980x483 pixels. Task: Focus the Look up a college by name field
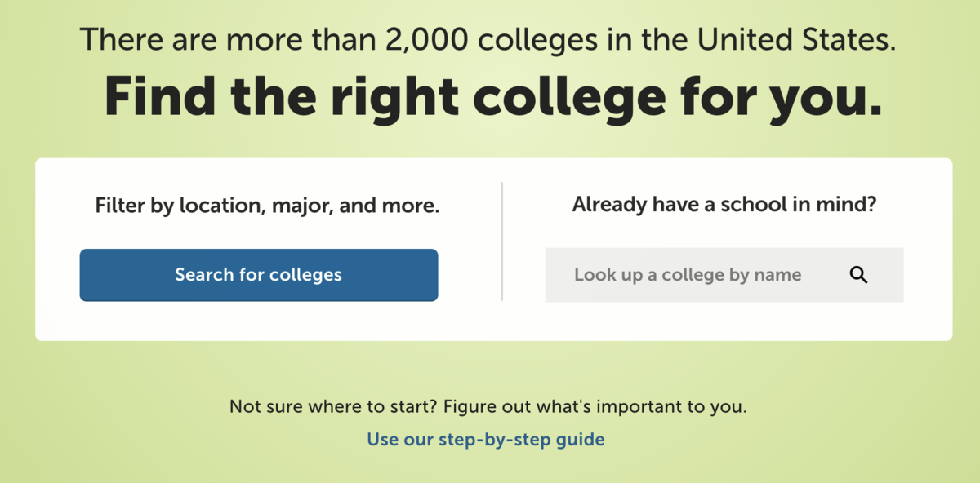(724, 275)
